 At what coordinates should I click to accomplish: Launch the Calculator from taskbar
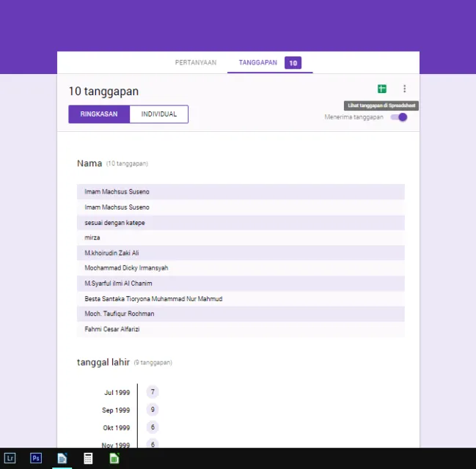[x=88, y=459]
